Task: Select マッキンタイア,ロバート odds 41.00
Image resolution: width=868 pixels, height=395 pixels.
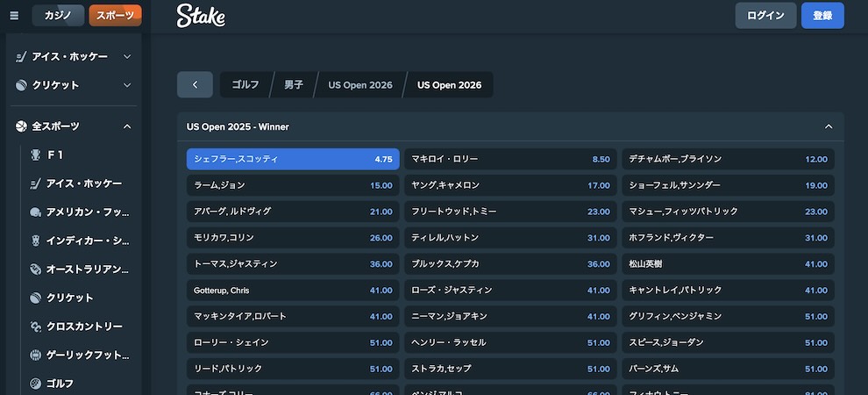Action: click(293, 316)
